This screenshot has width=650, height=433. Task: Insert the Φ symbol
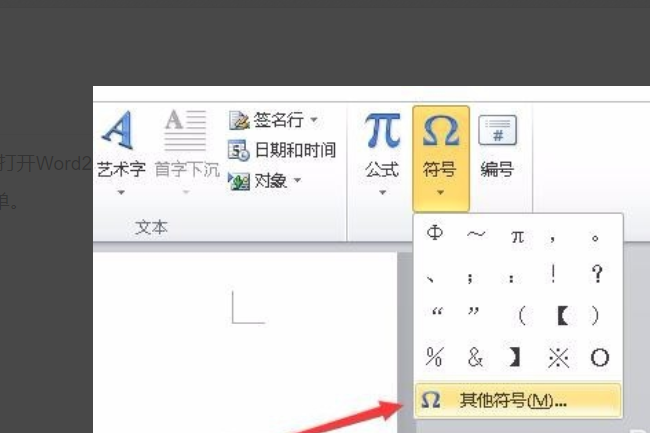click(434, 233)
